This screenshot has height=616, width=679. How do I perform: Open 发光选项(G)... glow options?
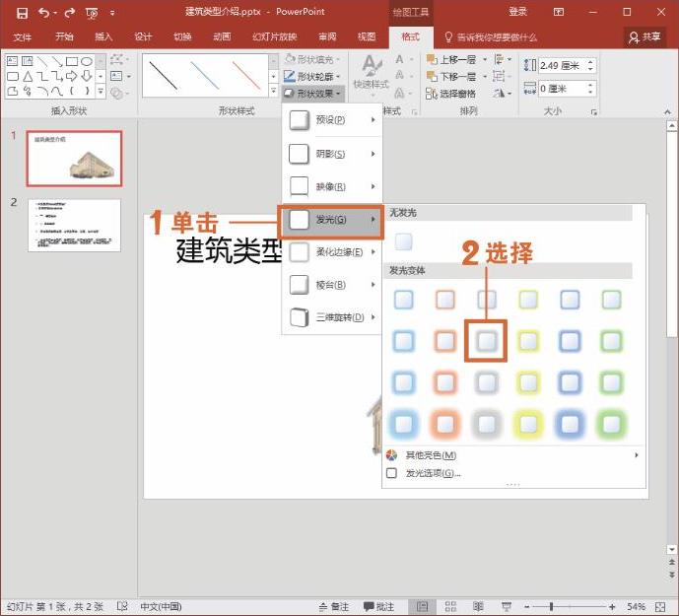click(512, 473)
